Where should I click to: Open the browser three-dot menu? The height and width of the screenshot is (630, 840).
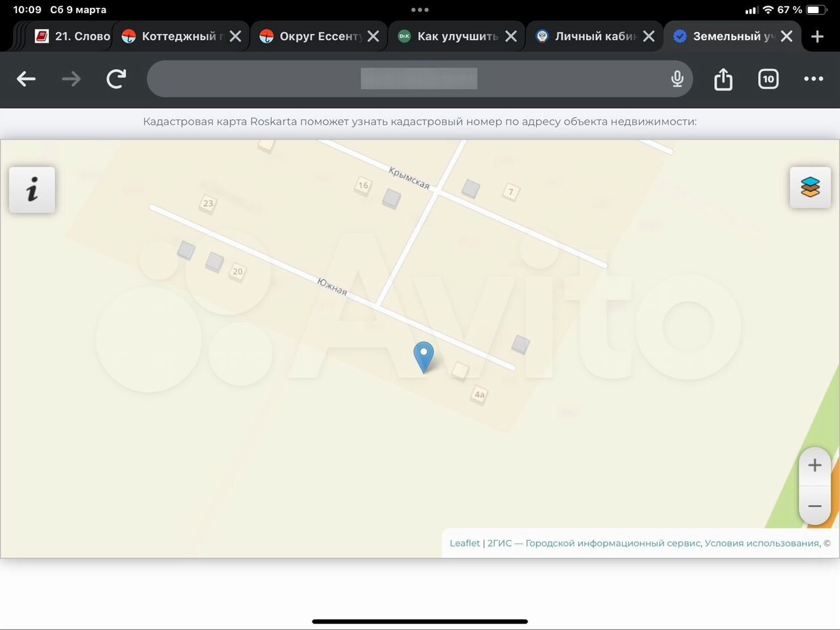tap(813, 79)
